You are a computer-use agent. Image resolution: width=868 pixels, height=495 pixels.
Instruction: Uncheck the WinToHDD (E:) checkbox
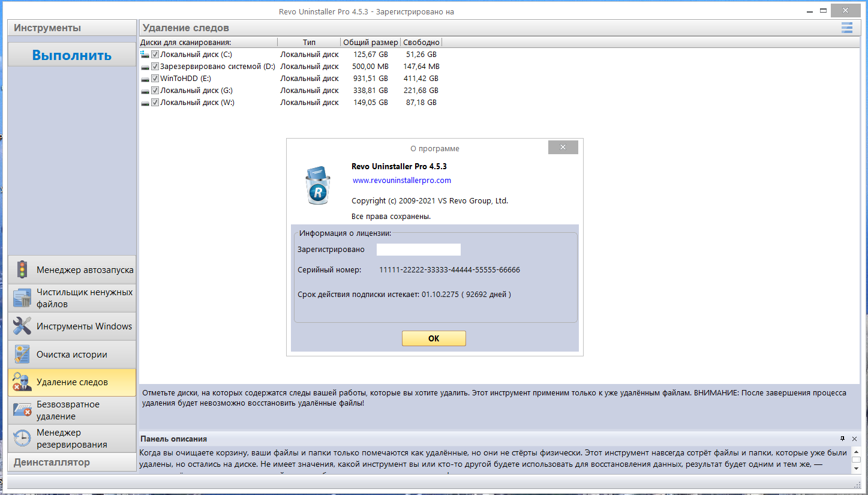click(155, 79)
